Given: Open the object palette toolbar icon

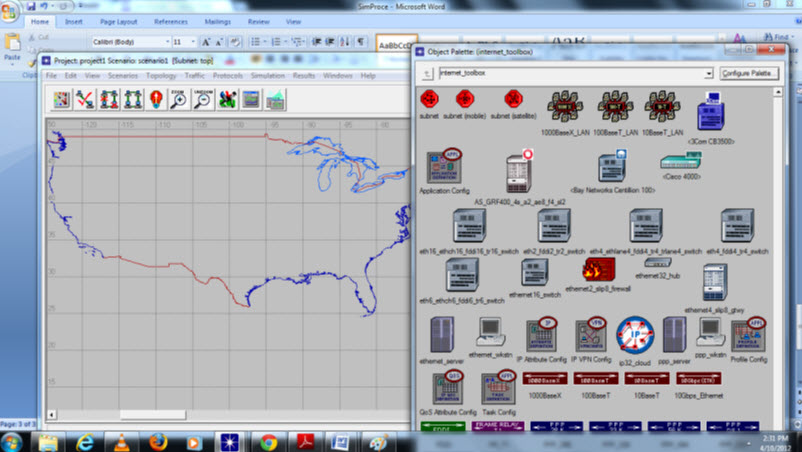Looking at the screenshot, I should (x=61, y=99).
